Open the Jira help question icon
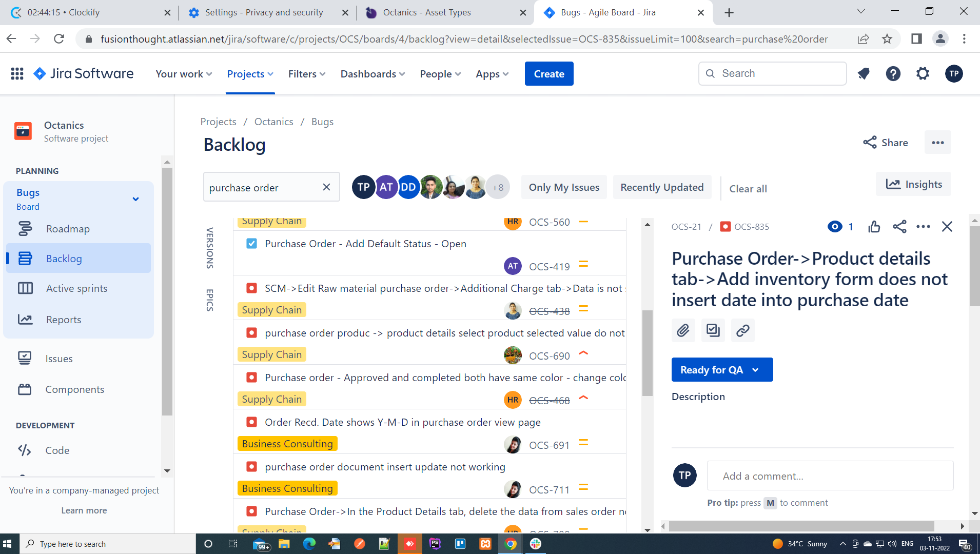This screenshot has width=980, height=554. (893, 74)
